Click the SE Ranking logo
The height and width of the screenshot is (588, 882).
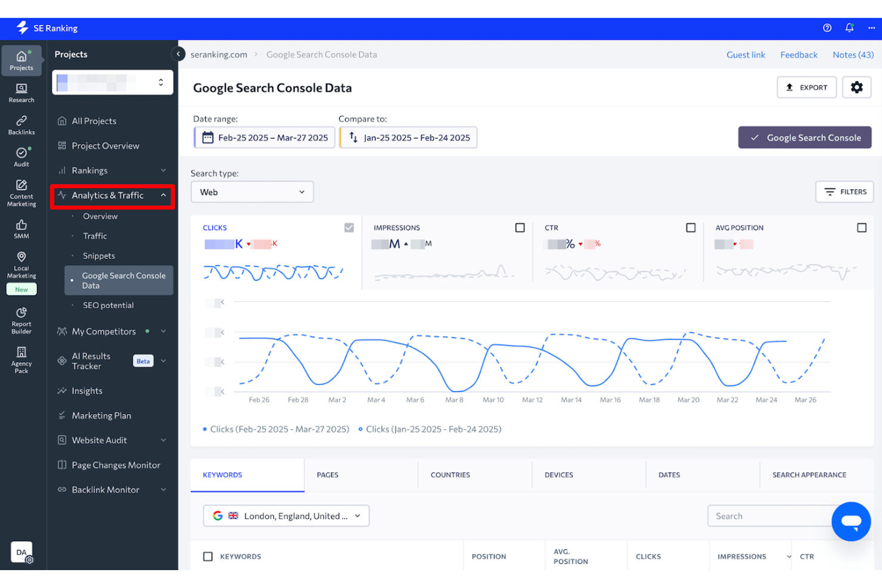point(47,28)
